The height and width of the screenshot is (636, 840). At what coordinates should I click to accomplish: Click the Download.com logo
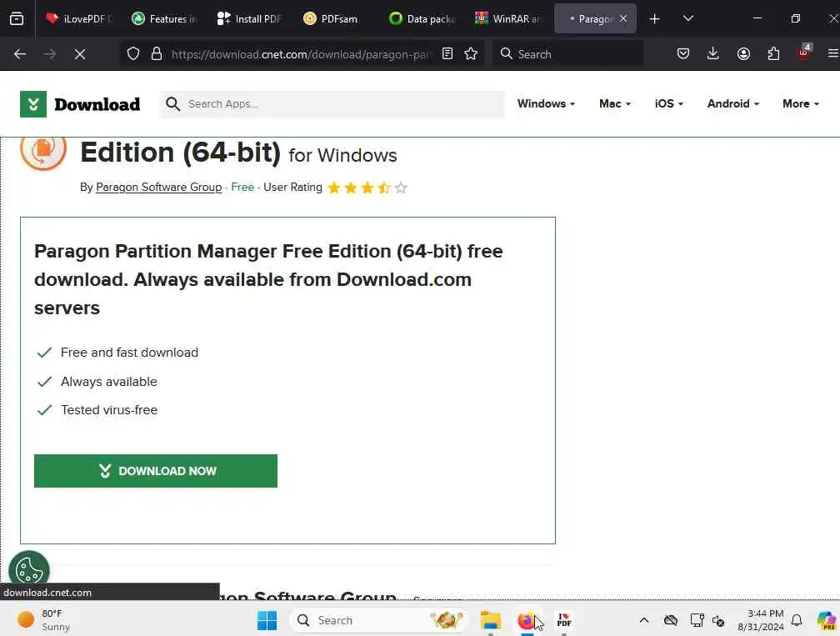pyautogui.click(x=80, y=104)
